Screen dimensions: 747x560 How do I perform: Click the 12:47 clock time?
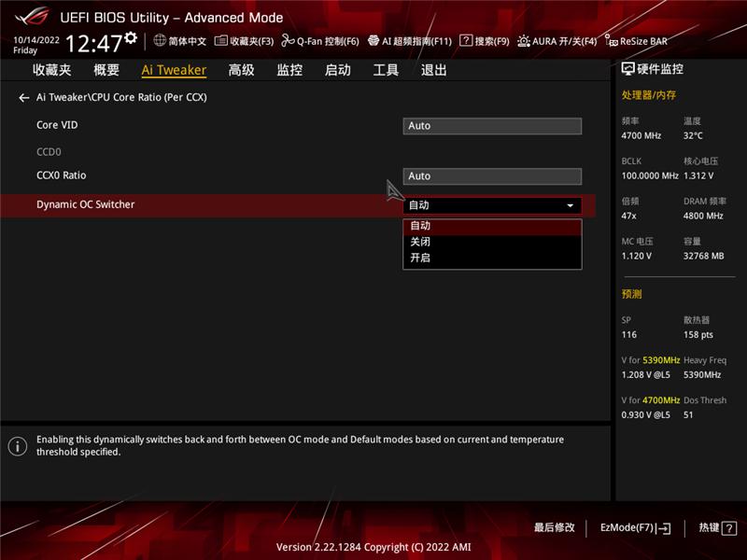pyautogui.click(x=94, y=44)
